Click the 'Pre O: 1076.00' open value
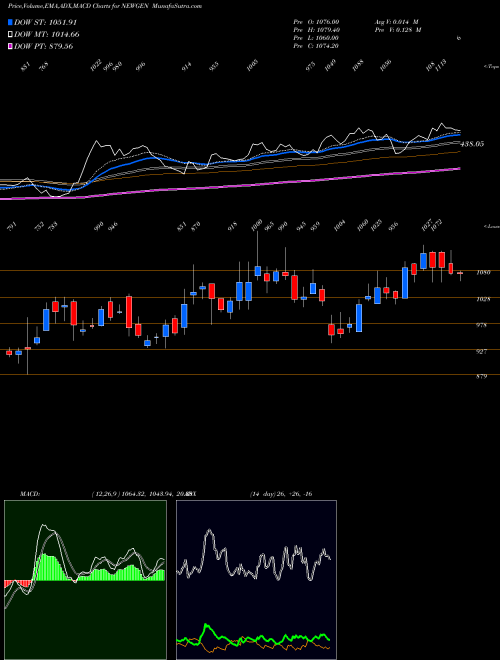The height and width of the screenshot is (660, 500). click(x=316, y=22)
